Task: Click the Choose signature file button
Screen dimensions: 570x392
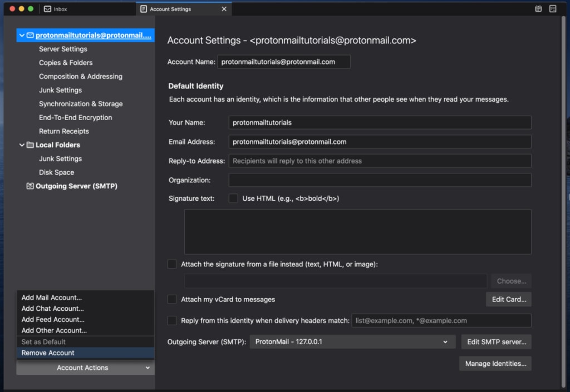Action: 511,281
